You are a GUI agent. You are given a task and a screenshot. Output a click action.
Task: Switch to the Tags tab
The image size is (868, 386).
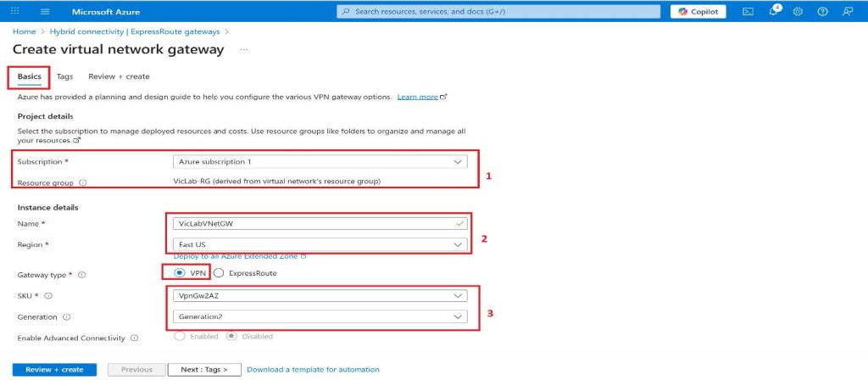coord(64,76)
